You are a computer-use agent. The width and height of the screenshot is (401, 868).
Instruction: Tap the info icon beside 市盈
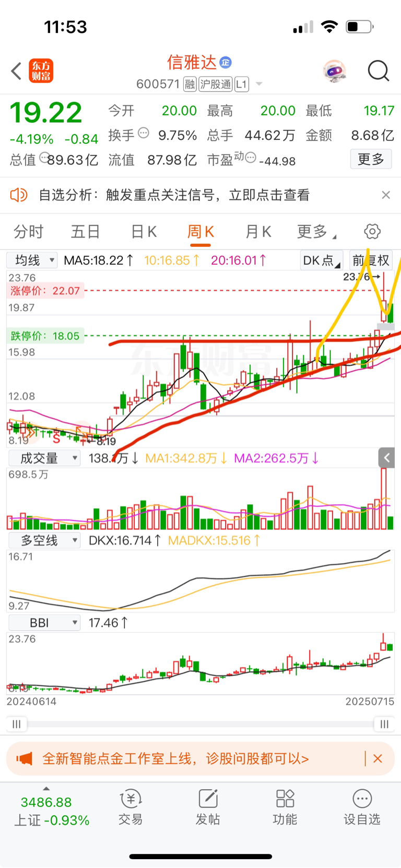pos(251,157)
